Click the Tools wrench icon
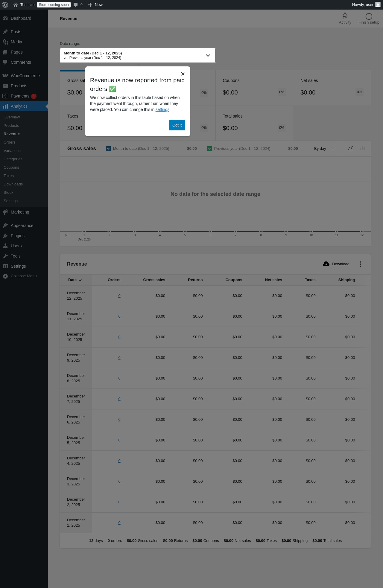 [x=5, y=256]
